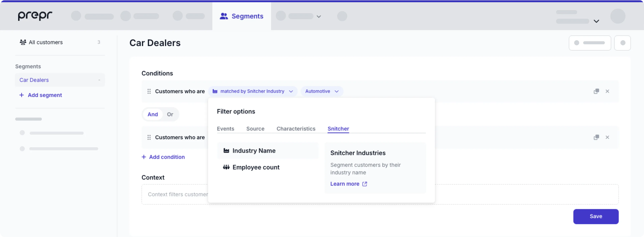Click the Car Dealers page title

155,43
